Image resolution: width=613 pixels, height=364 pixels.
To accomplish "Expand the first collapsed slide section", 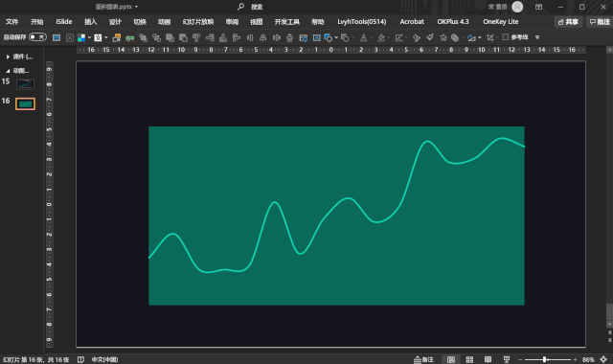I will (8, 57).
